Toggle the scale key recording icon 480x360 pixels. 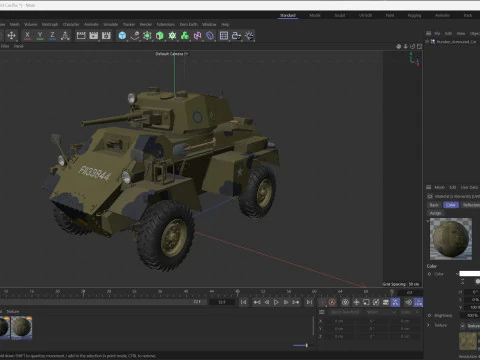coord(366,302)
